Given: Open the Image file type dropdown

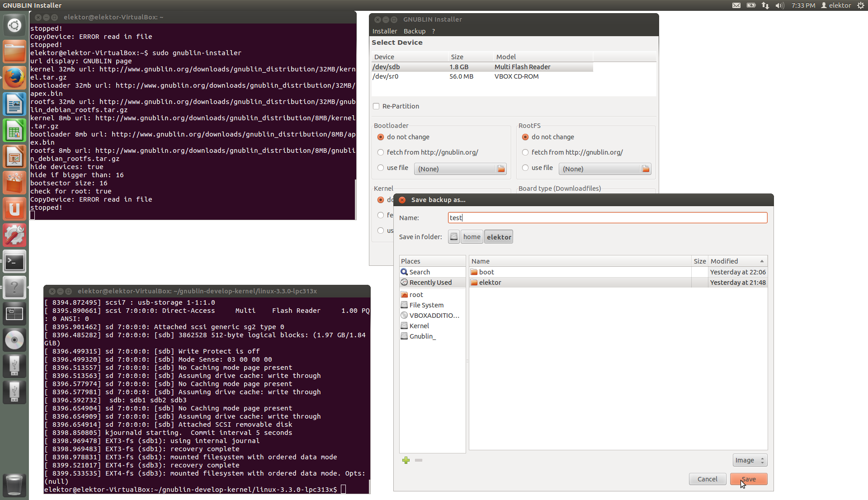Looking at the screenshot, I should tap(750, 460).
